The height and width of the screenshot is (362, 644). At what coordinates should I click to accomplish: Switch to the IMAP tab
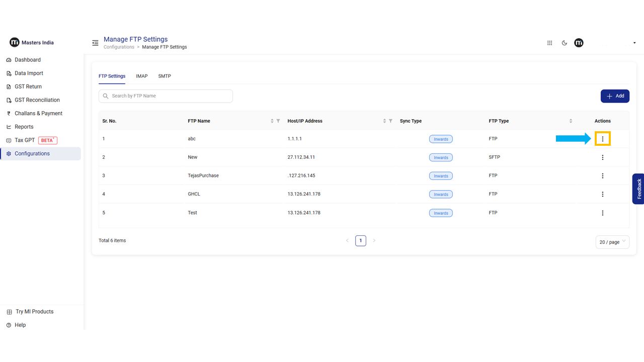click(x=142, y=76)
